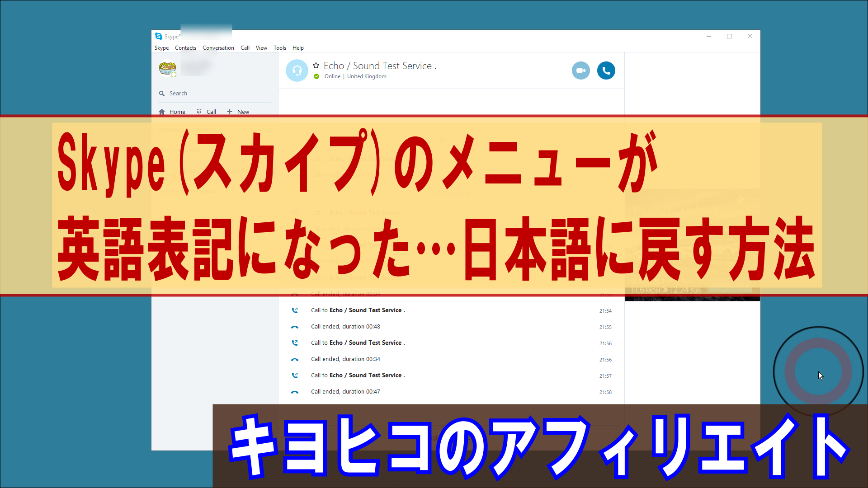Viewport: 868px width, 488px height.
Task: Open the Contacts menu
Action: tap(185, 48)
